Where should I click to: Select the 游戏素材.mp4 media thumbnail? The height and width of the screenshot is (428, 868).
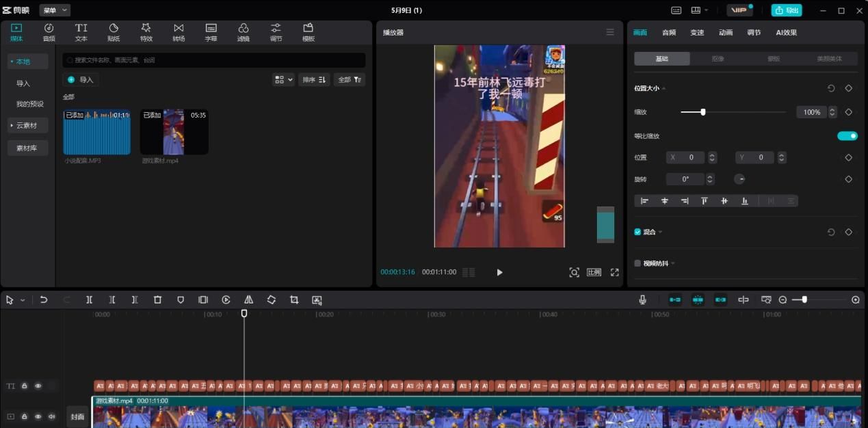pos(174,132)
